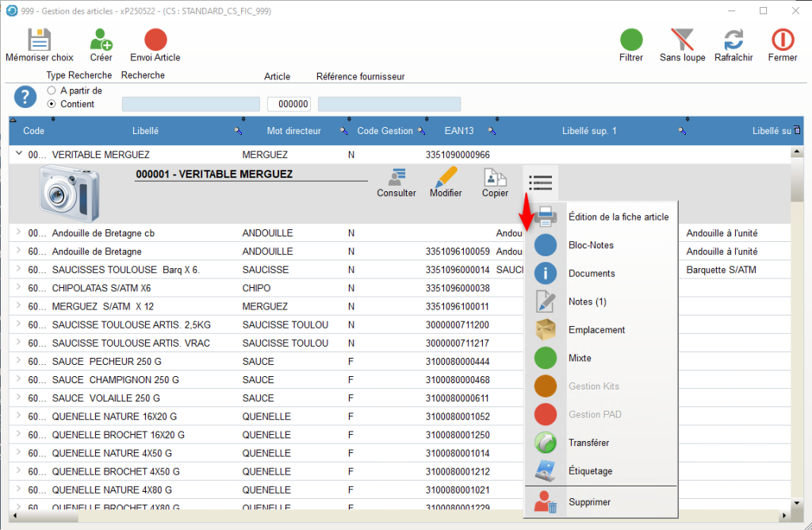Click the Recherche text input field

tap(190, 104)
